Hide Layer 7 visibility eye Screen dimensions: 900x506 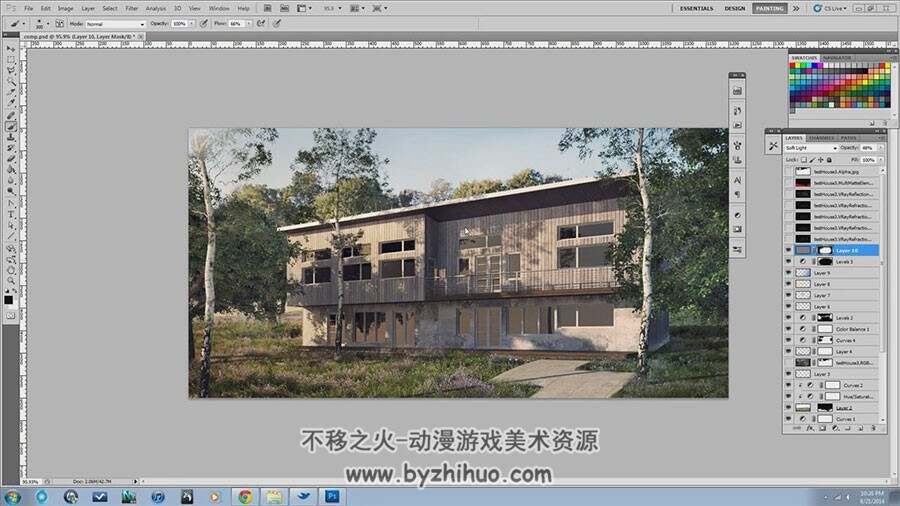(x=788, y=295)
